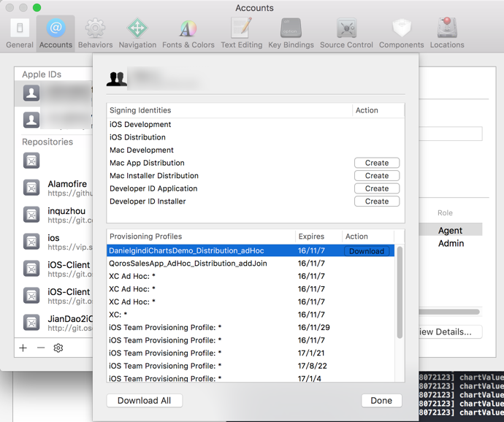The width and height of the screenshot is (504, 422).
Task: Open Source Control preferences
Action: (x=346, y=34)
